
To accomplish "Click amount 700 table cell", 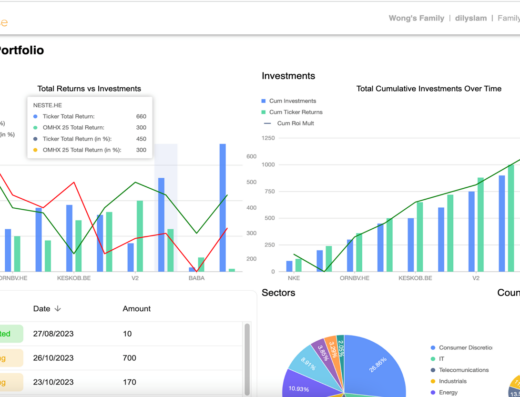I will pyautogui.click(x=129, y=358).
